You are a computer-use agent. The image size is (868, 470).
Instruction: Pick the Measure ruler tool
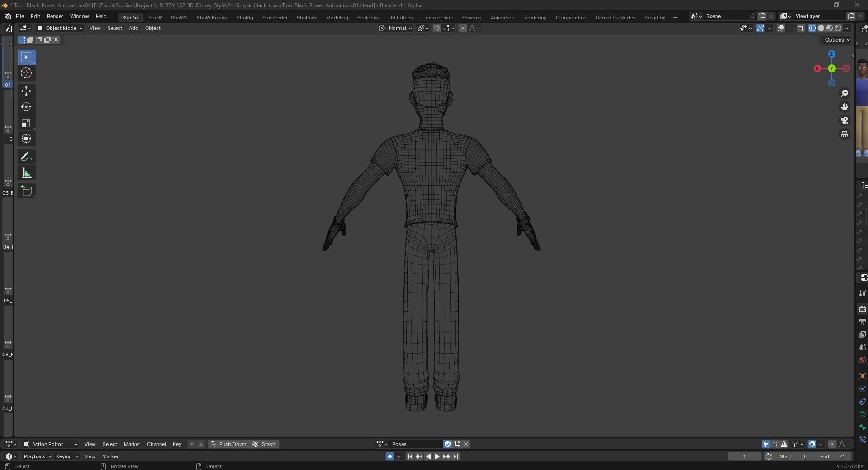(26, 173)
